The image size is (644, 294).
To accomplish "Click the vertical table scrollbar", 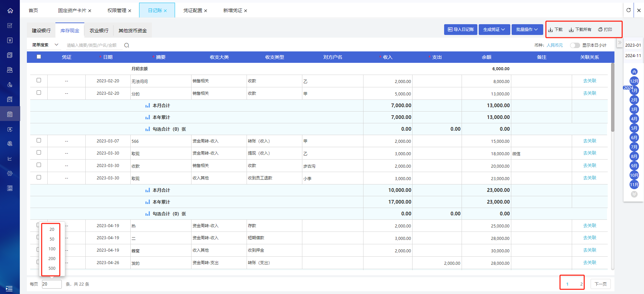I will [613, 97].
